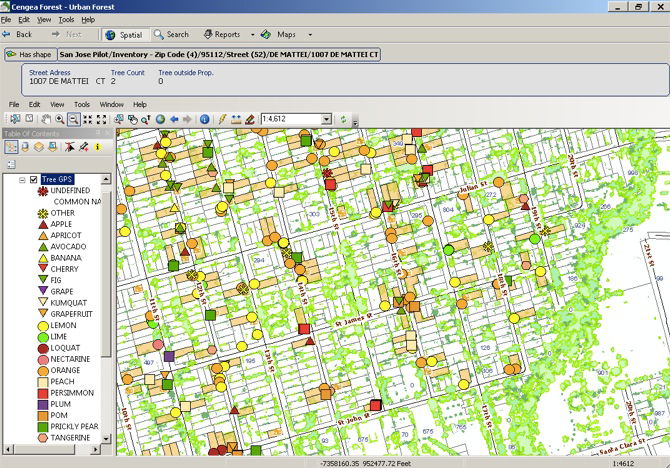Select the Pan hand tool
Image resolution: width=670 pixels, height=468 pixels.
click(x=46, y=119)
